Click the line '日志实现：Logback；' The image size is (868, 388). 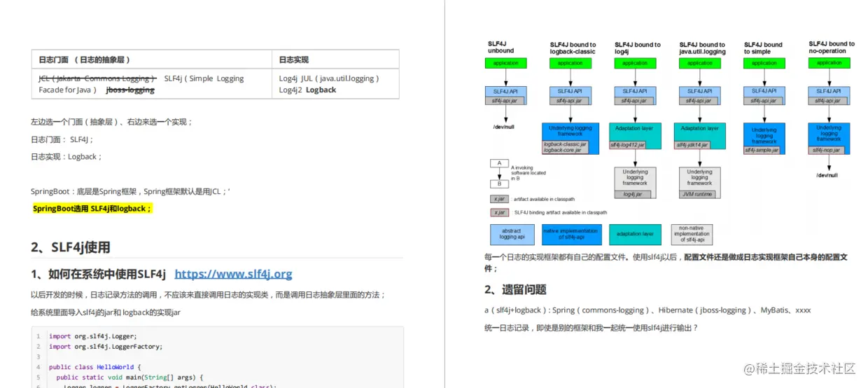click(x=66, y=157)
